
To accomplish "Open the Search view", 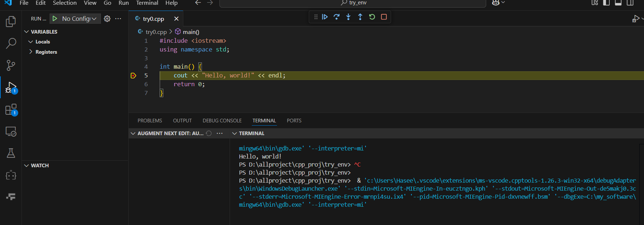I will (x=11, y=43).
